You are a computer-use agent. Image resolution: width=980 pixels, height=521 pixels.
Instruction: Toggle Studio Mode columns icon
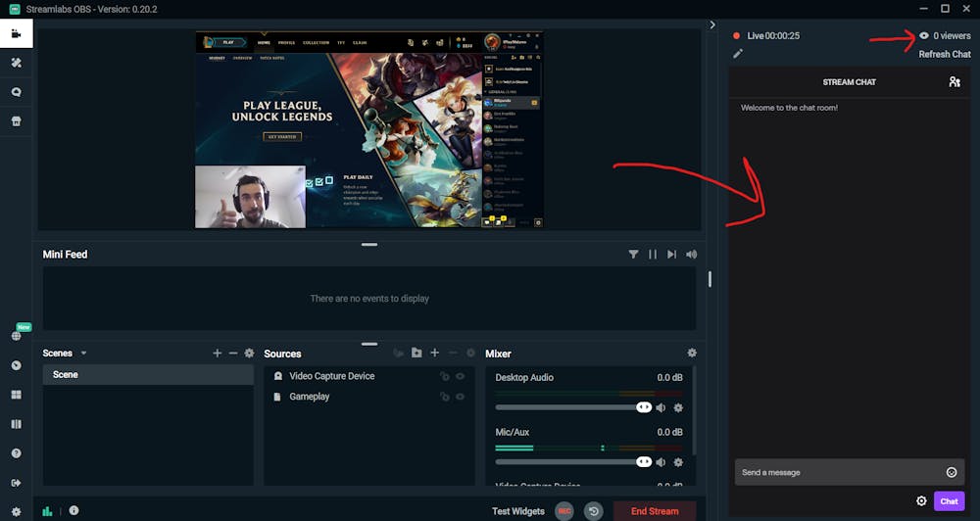coord(17,424)
